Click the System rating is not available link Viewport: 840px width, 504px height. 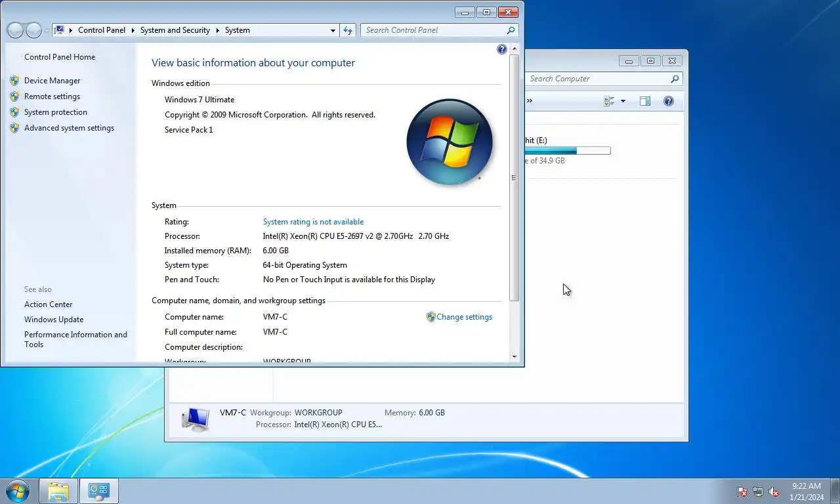point(313,222)
